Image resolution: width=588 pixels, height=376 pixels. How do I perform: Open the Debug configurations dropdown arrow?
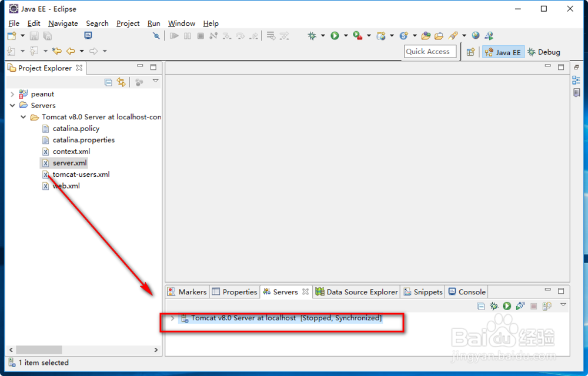pyautogui.click(x=323, y=36)
